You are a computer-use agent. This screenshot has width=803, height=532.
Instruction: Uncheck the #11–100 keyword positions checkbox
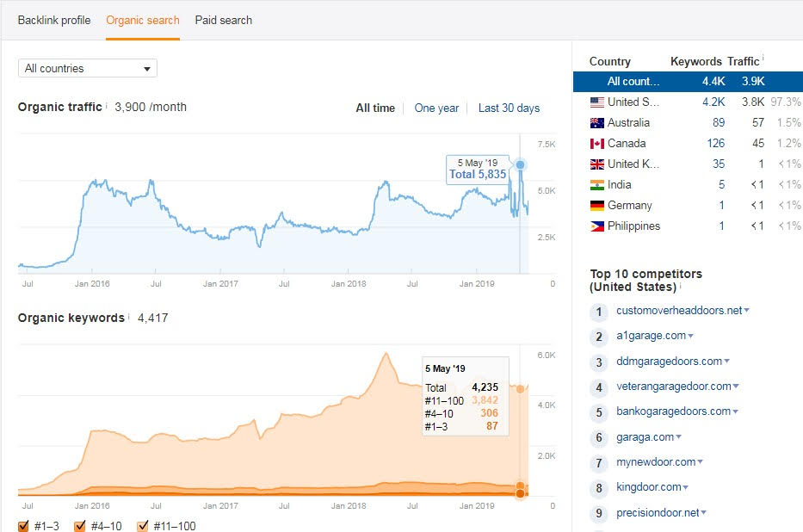[142, 526]
